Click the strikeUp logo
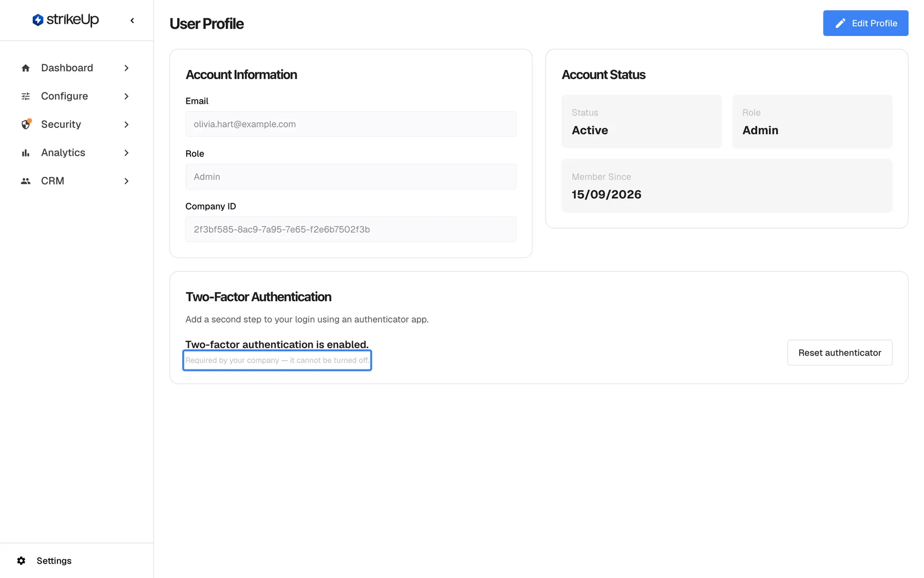Image resolution: width=924 pixels, height=578 pixels. (x=66, y=20)
